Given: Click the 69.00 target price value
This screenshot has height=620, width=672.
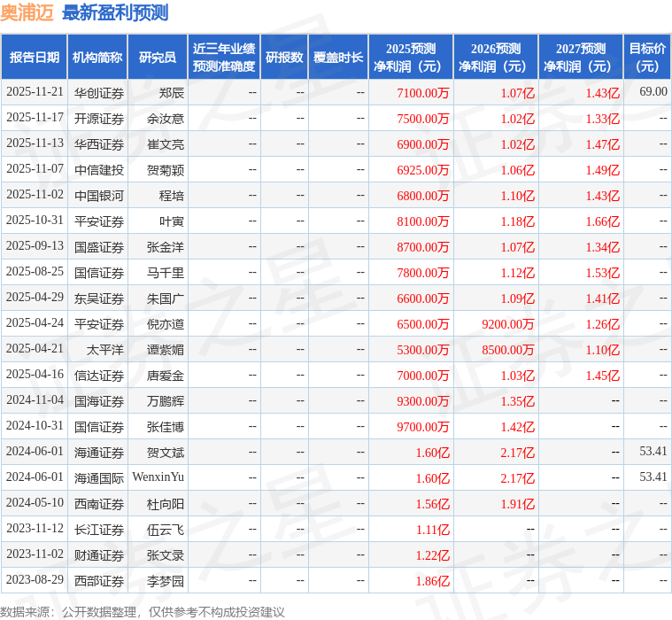Looking at the screenshot, I should [653, 92].
